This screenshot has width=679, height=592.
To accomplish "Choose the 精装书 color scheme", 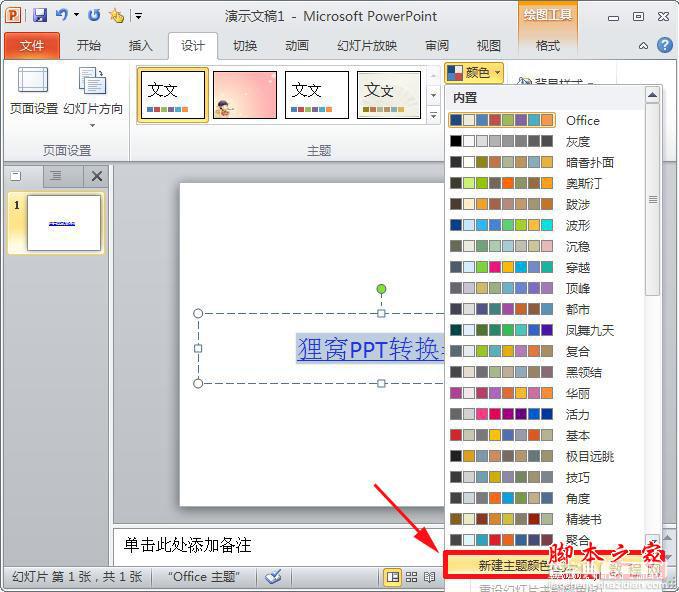I will [x=546, y=519].
